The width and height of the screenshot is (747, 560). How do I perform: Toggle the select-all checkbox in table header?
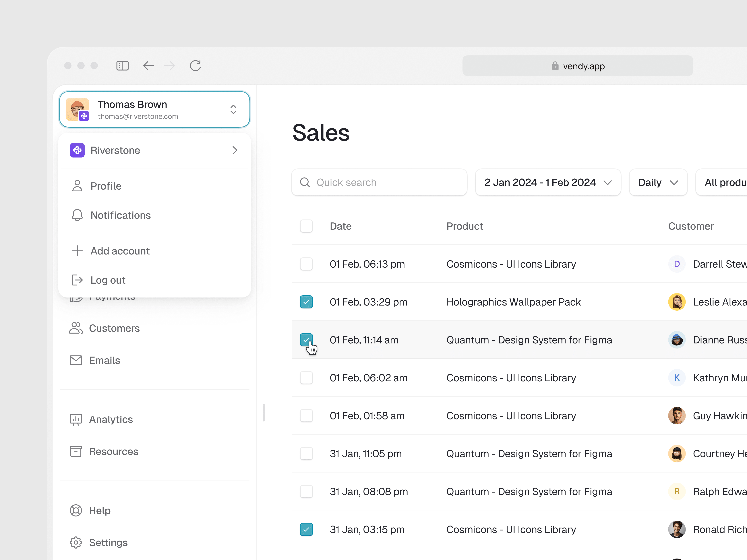coord(306,226)
